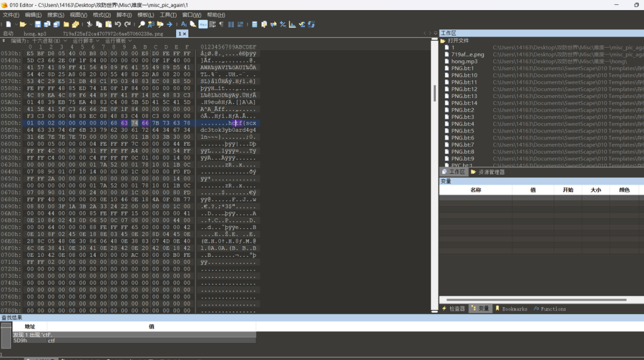This screenshot has height=360, width=644.
Task: Click the Save file toolbar icon
Action: [x=38, y=25]
